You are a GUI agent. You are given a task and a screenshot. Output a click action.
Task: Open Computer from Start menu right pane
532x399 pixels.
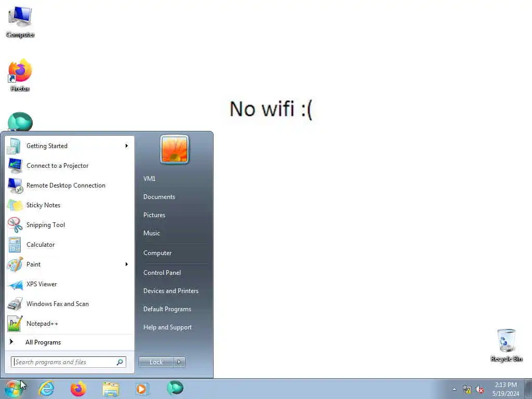pyautogui.click(x=157, y=253)
